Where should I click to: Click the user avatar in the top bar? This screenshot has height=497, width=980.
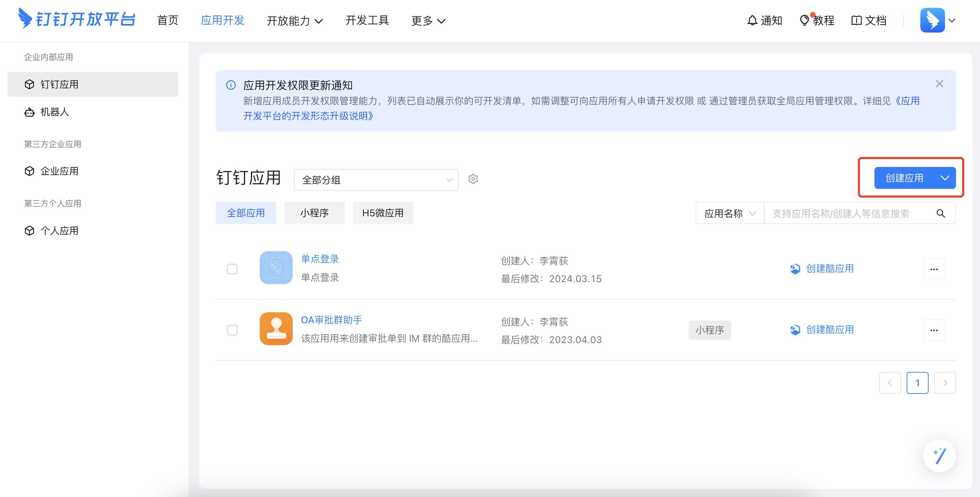pyautogui.click(x=932, y=20)
